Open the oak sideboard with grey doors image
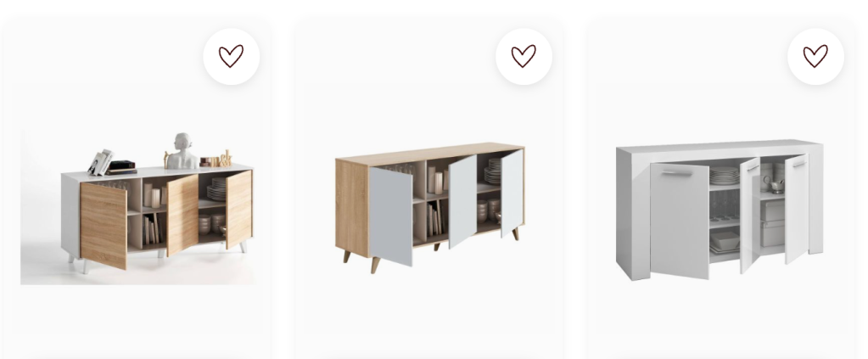 429,207
